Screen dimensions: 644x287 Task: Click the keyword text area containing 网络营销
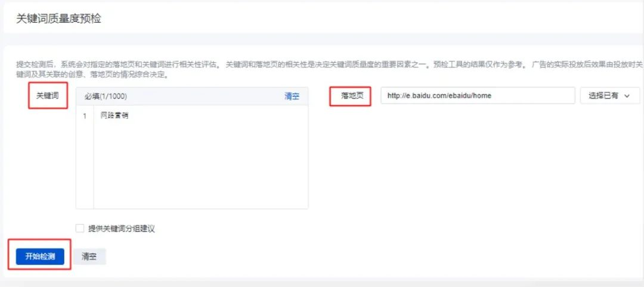201,157
